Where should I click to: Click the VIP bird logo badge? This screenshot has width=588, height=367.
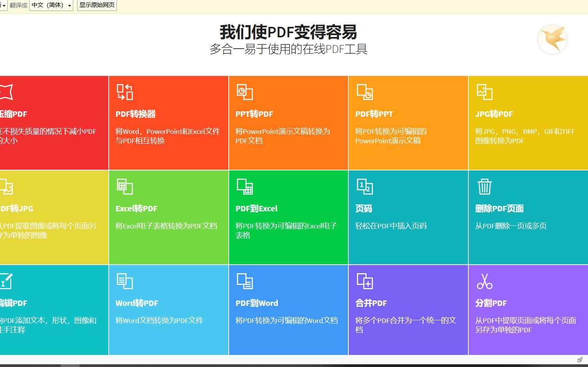coord(553,39)
